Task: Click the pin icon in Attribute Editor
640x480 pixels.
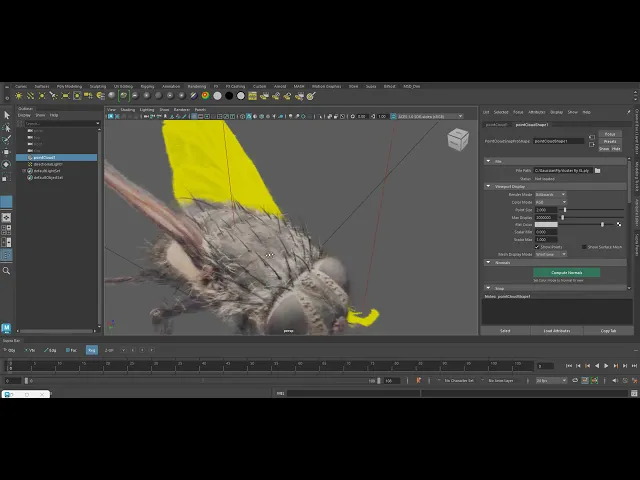Action: [629, 112]
